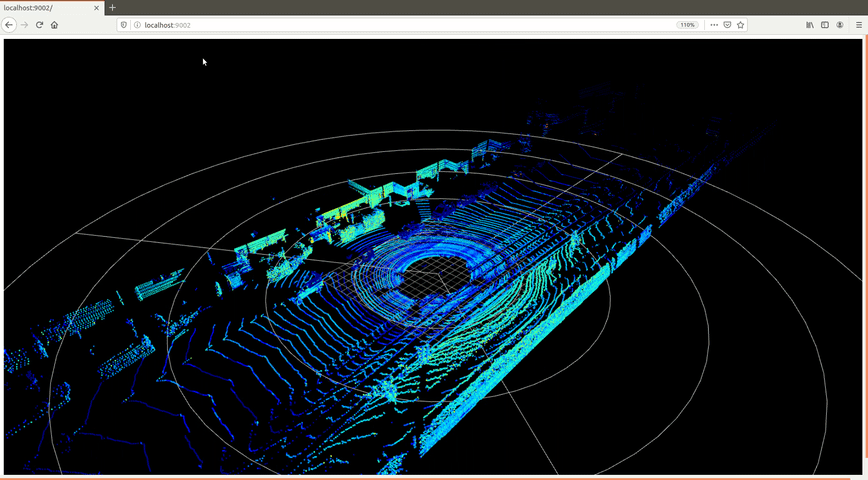
Task: Open the browser home page
Action: click(x=54, y=25)
